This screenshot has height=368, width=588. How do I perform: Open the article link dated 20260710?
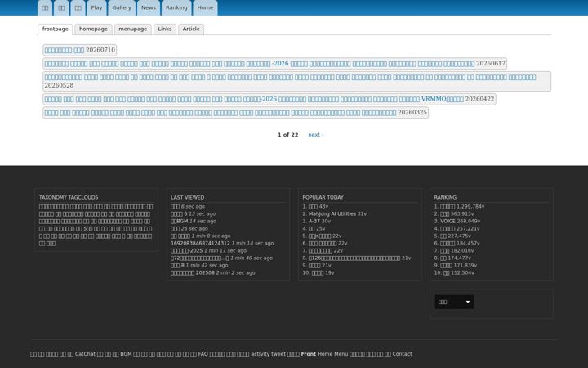[x=65, y=50]
